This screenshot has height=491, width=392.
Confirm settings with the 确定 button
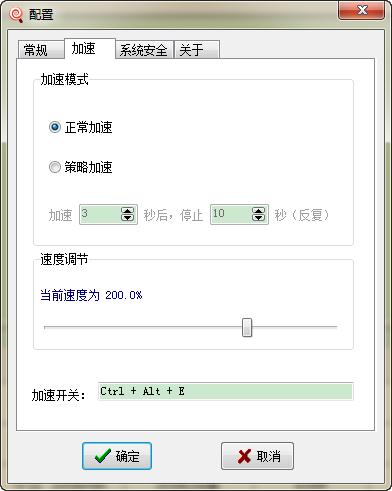pyautogui.click(x=117, y=456)
